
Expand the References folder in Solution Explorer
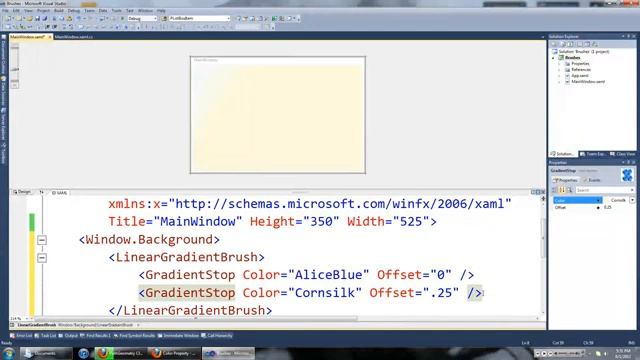[x=560, y=70]
